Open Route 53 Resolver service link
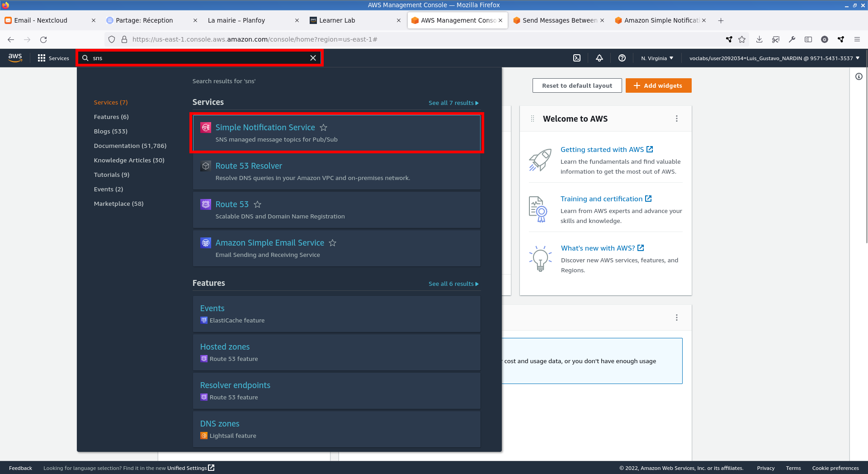 pos(249,166)
